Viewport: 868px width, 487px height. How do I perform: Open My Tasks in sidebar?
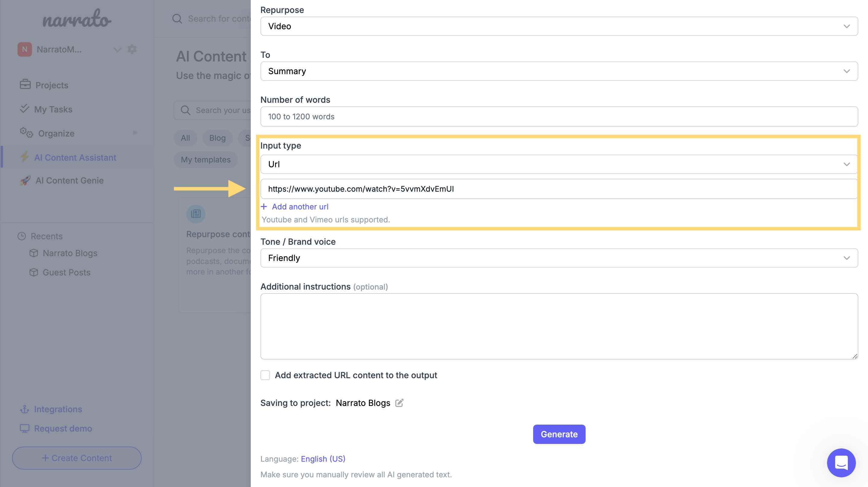coord(53,109)
